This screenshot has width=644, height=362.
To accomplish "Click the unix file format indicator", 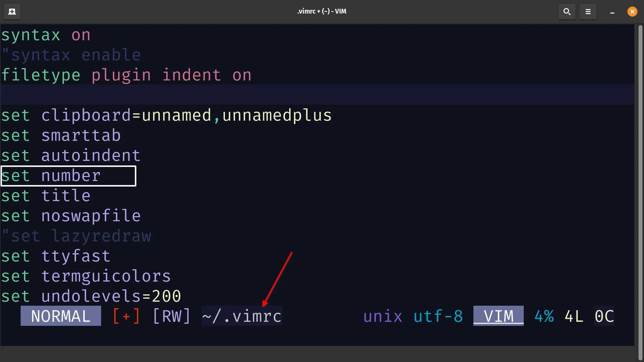I will pyautogui.click(x=383, y=316).
